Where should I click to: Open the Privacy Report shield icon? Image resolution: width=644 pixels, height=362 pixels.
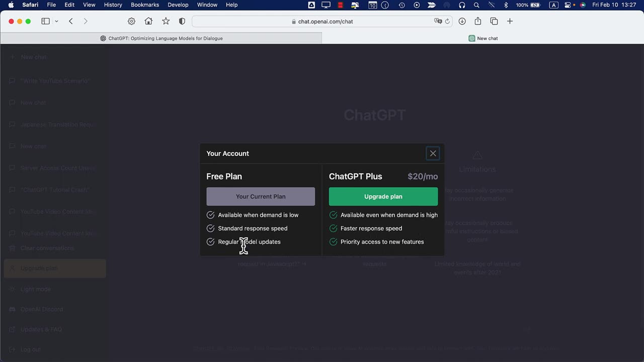tap(182, 21)
